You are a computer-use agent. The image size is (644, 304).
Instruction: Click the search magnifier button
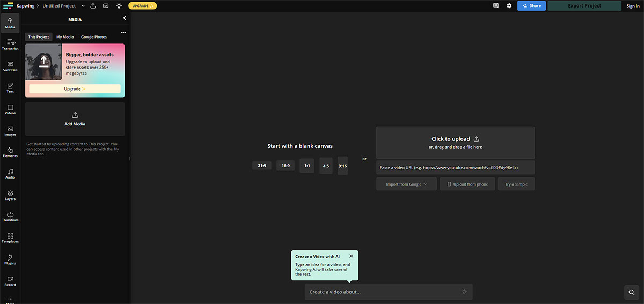point(632,293)
